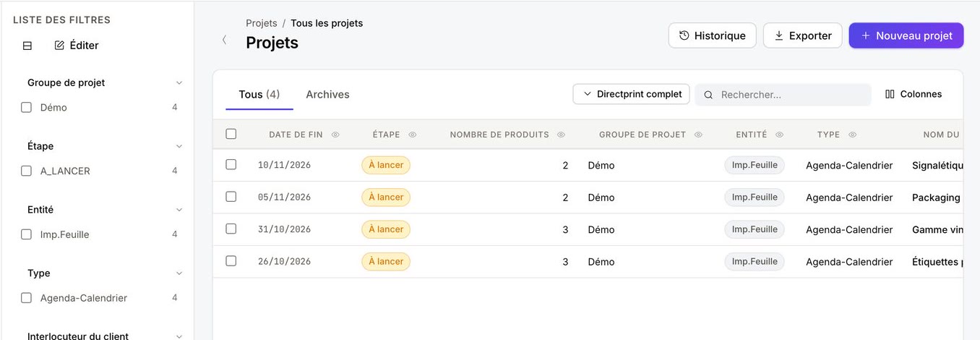Screen dimensions: 980x340
Task: Click Tous les projets breadcrumb
Action: tap(327, 23)
